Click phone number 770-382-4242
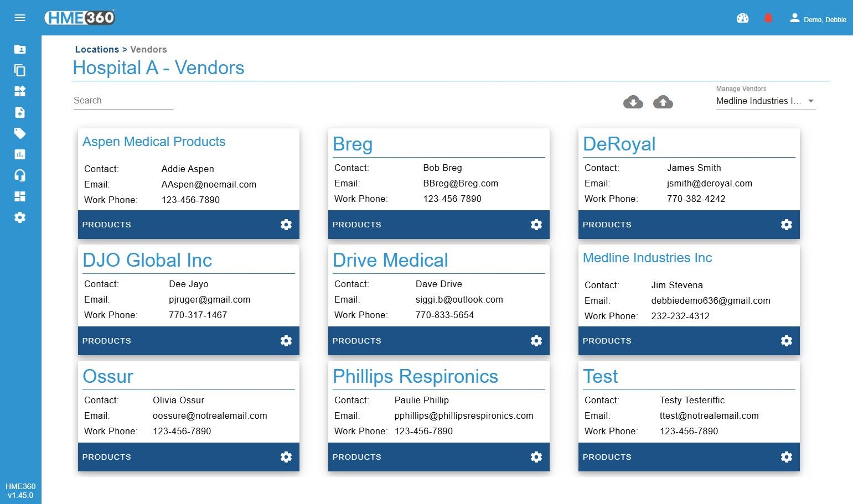Viewport: 853px width, 504px height. pyautogui.click(x=696, y=199)
